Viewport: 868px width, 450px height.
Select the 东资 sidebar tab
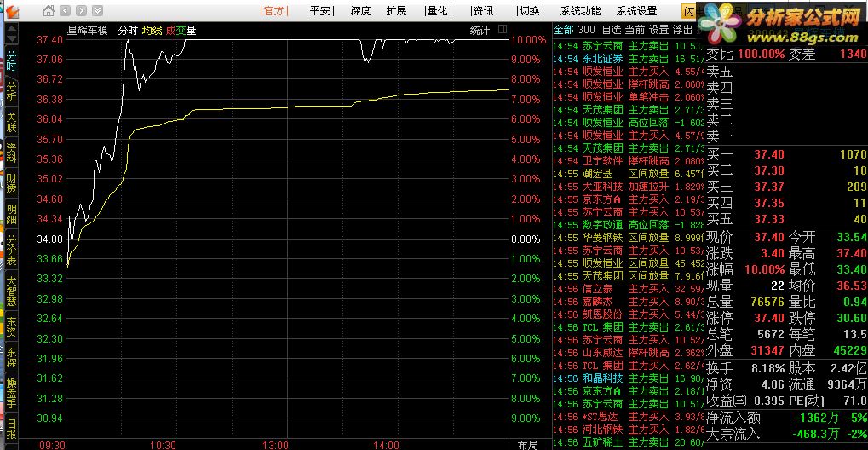coord(12,329)
